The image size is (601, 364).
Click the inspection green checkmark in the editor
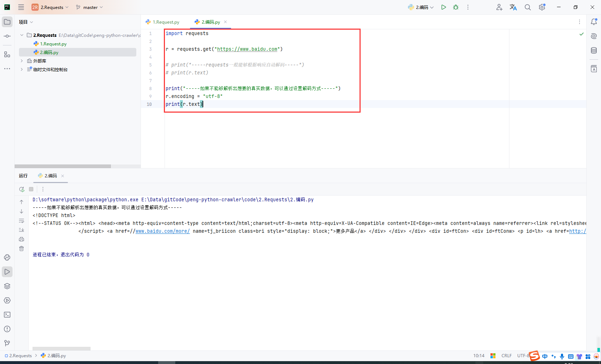[582, 34]
